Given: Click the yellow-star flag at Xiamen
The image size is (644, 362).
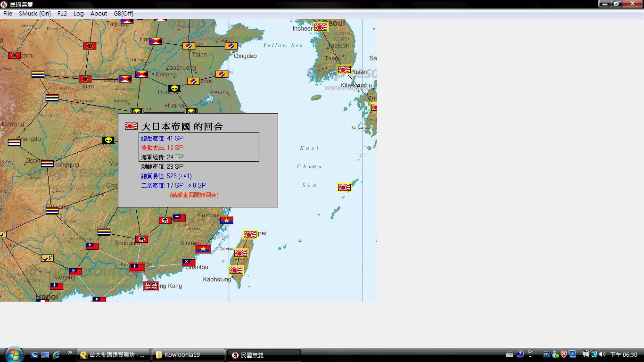Looking at the screenshot, I should 203,248.
